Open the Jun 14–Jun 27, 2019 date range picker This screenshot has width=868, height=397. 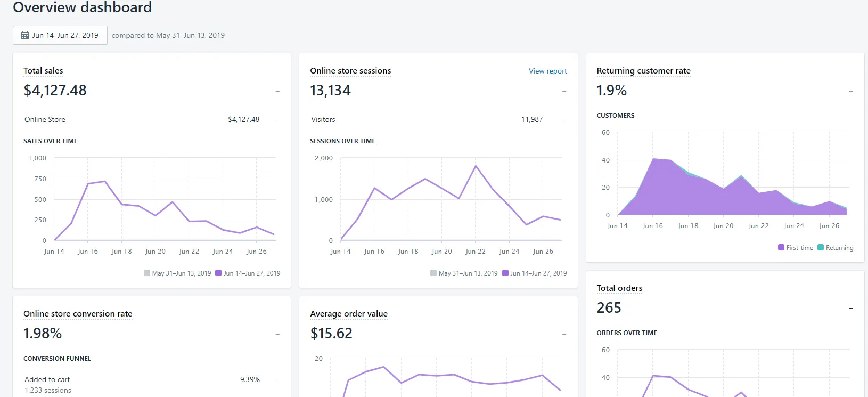pos(60,35)
